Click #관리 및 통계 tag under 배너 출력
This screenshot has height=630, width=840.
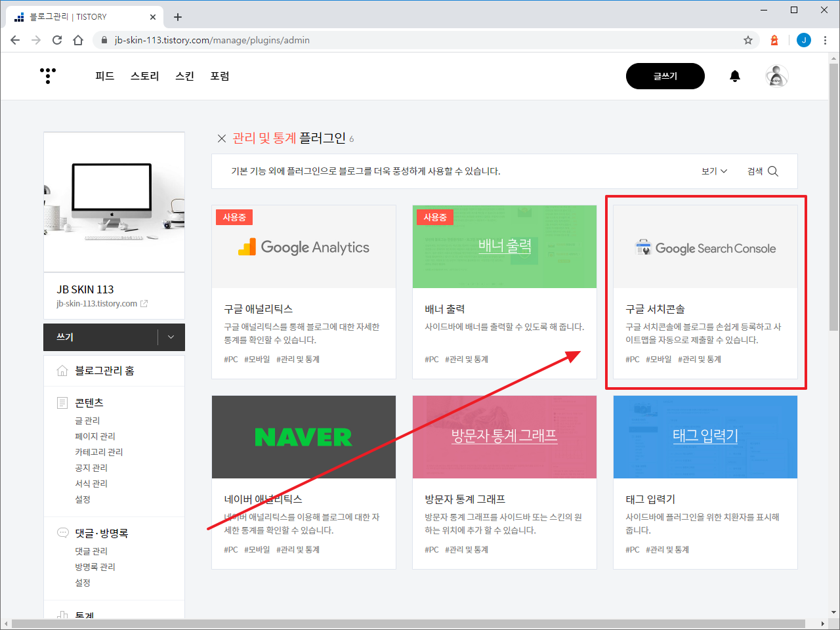pyautogui.click(x=467, y=360)
